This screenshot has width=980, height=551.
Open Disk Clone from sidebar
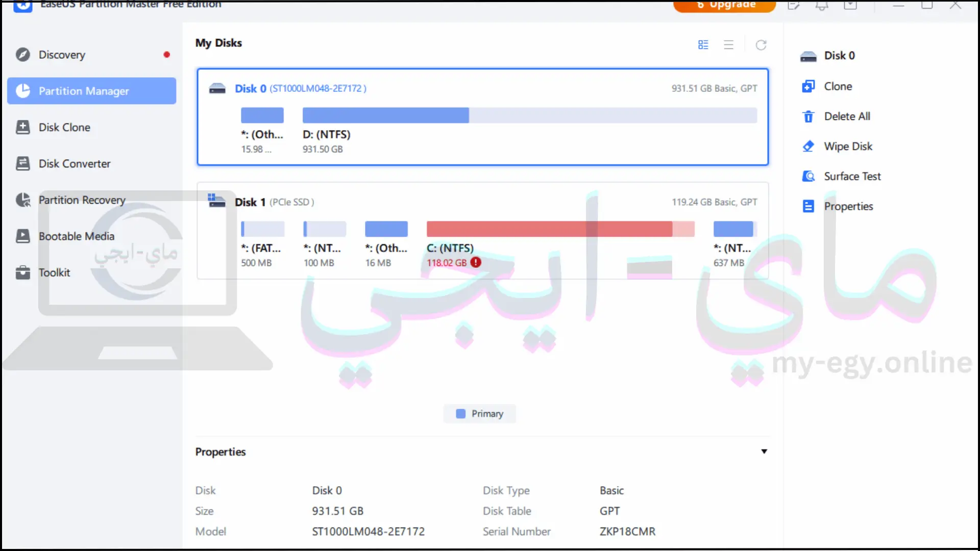pyautogui.click(x=92, y=127)
